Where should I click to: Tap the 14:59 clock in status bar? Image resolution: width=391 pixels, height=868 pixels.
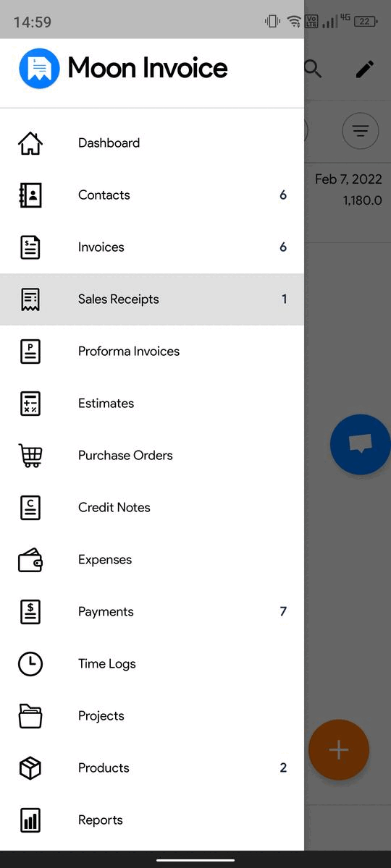pos(33,22)
